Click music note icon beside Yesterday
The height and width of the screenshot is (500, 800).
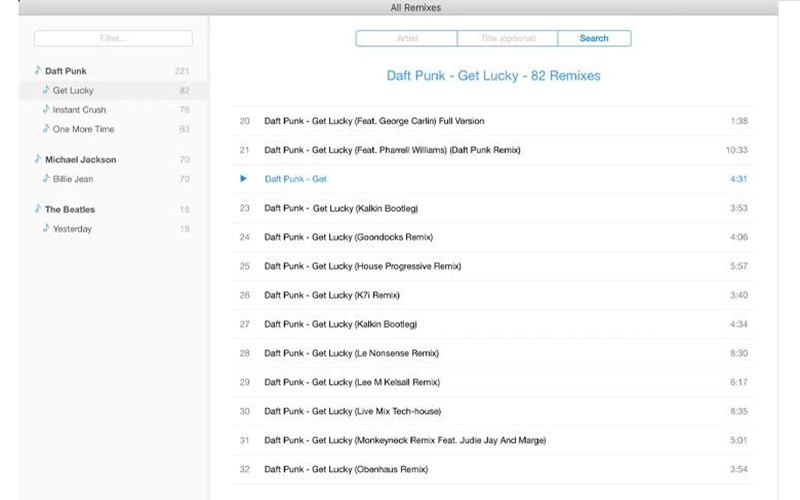(46, 228)
